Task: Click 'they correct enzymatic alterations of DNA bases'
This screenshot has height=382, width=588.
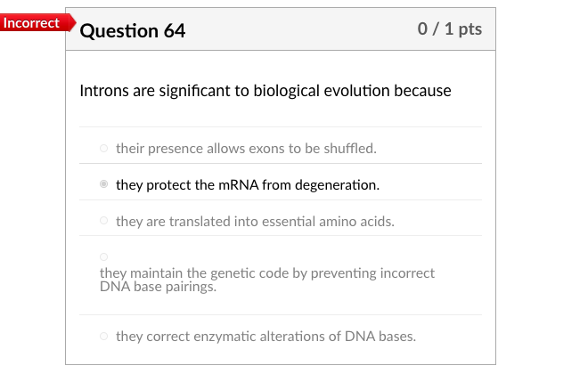Action: (265, 337)
